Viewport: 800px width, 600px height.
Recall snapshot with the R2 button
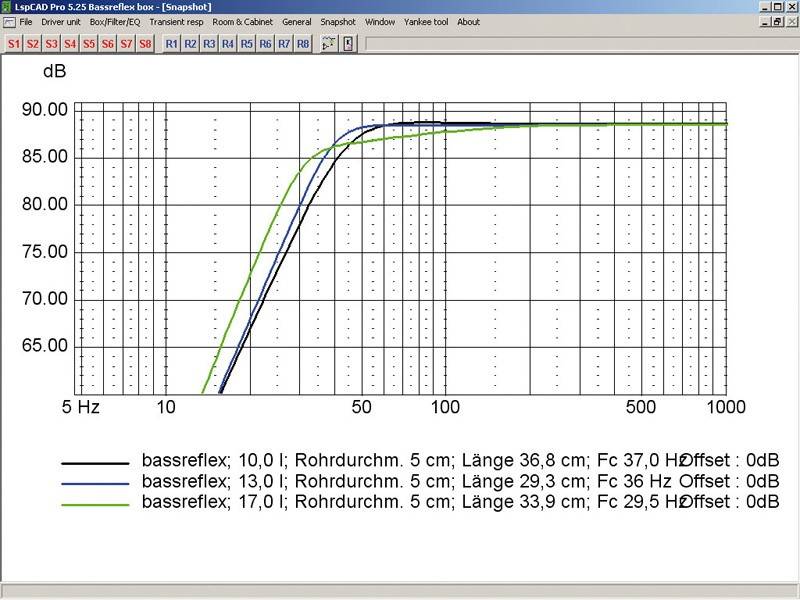(190, 44)
